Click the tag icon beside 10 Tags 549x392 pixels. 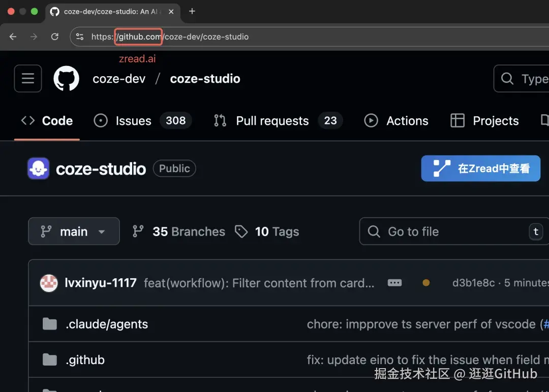[x=241, y=232]
